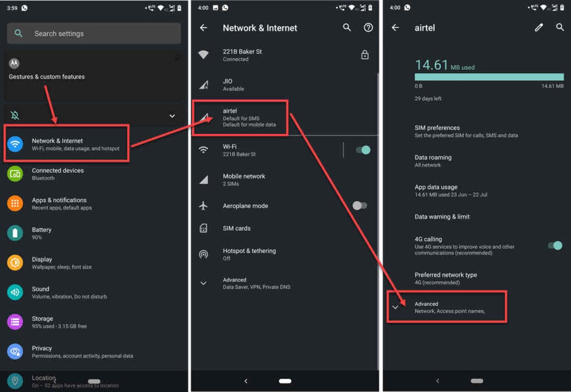Go back from Network & Internet screen
The height and width of the screenshot is (392, 571).
tap(204, 28)
